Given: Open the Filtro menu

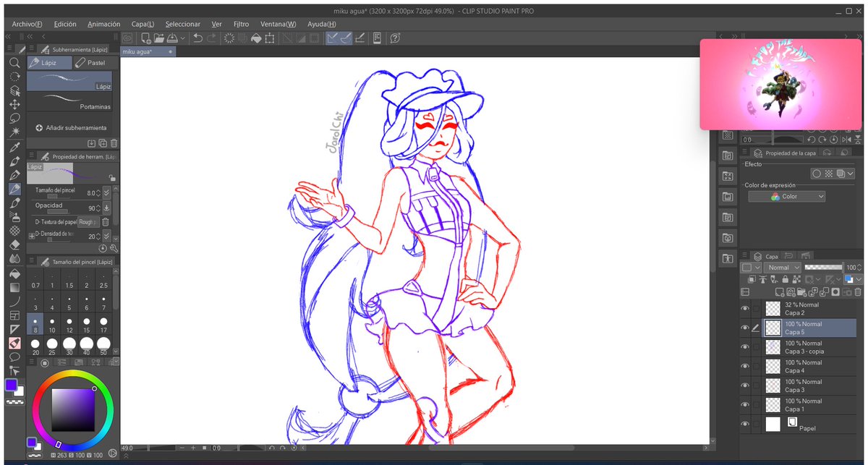Looking at the screenshot, I should (x=241, y=24).
